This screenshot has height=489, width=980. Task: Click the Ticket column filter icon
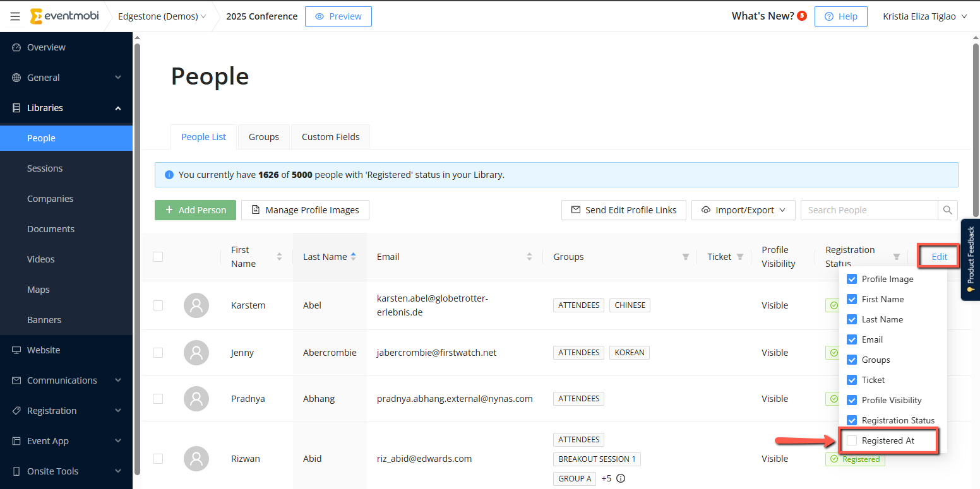[x=740, y=257]
